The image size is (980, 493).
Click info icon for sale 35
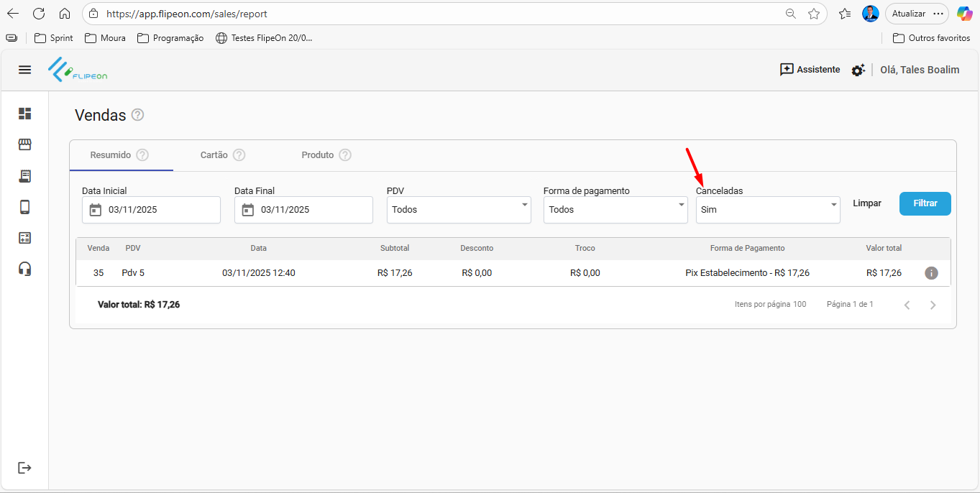(931, 273)
